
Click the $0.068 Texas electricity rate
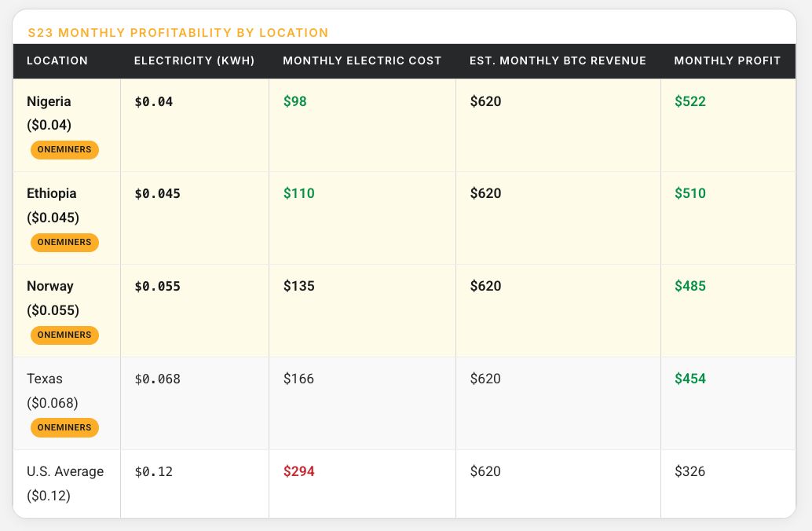coord(157,379)
